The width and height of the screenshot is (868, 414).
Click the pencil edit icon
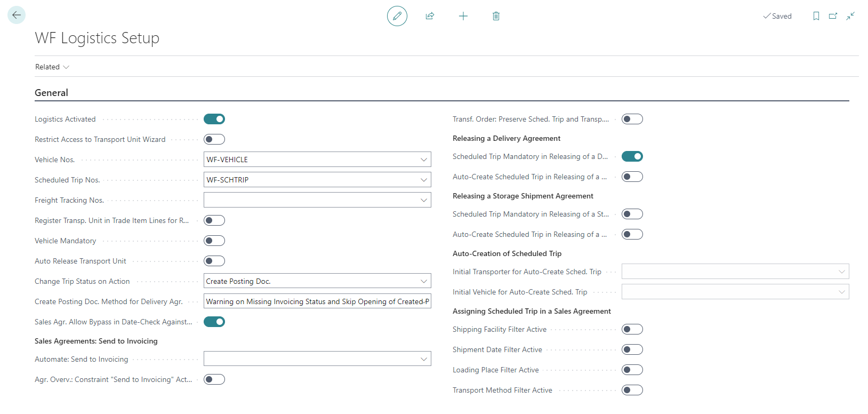pos(397,16)
